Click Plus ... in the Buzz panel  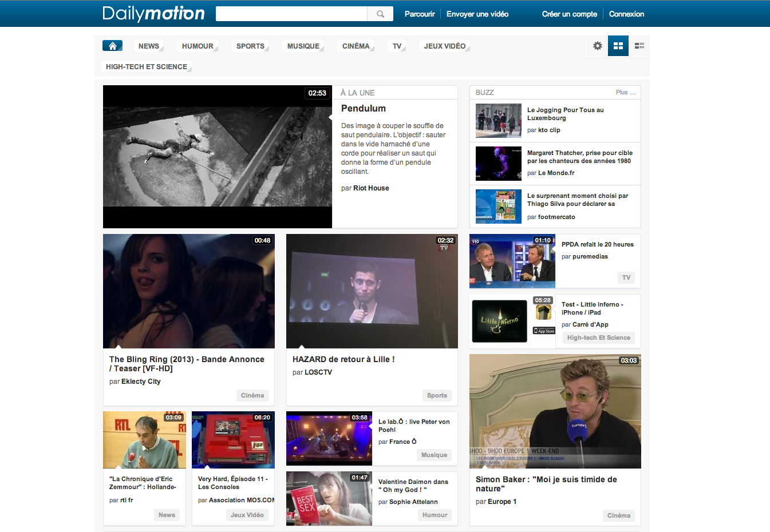626,92
